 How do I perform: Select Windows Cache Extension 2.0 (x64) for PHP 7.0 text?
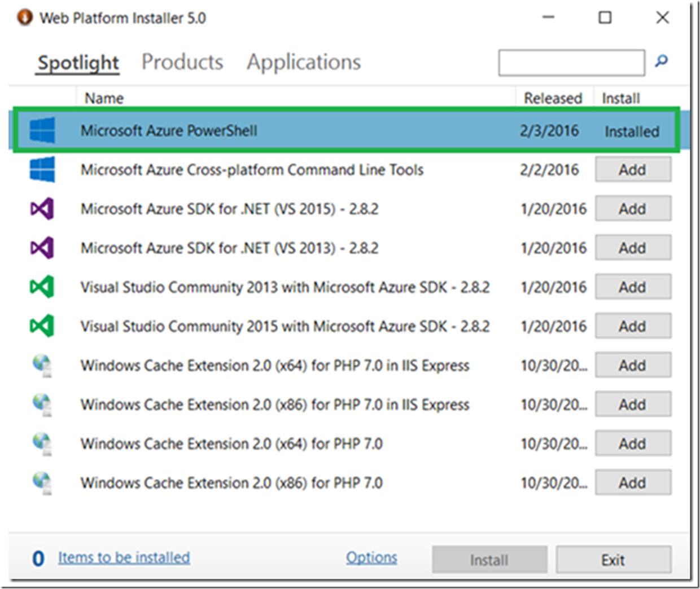click(x=231, y=444)
